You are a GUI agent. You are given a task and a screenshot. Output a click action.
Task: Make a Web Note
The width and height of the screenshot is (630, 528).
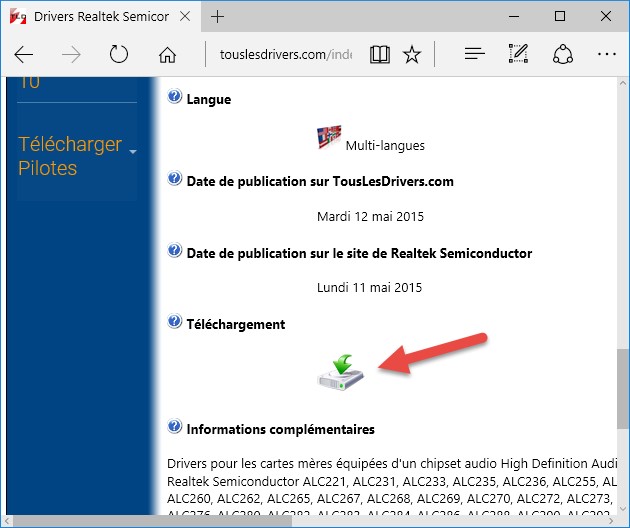point(518,55)
